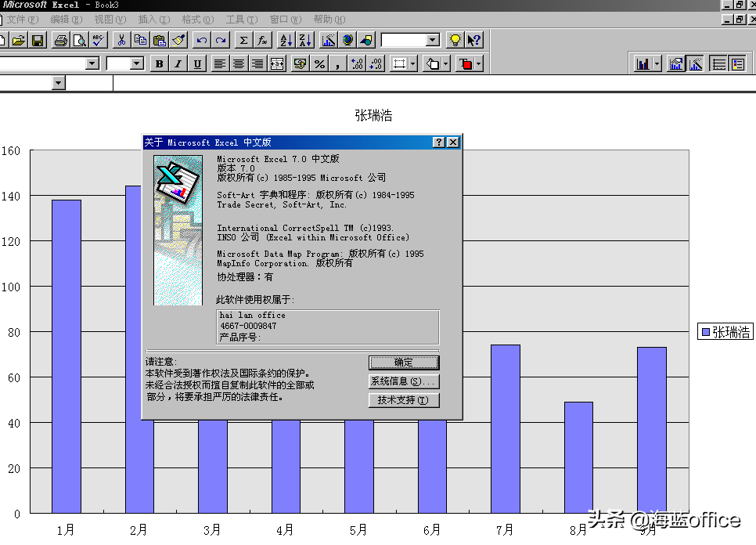Open the zoom percentage dropdown
The width and height of the screenshot is (756, 545).
click(433, 40)
